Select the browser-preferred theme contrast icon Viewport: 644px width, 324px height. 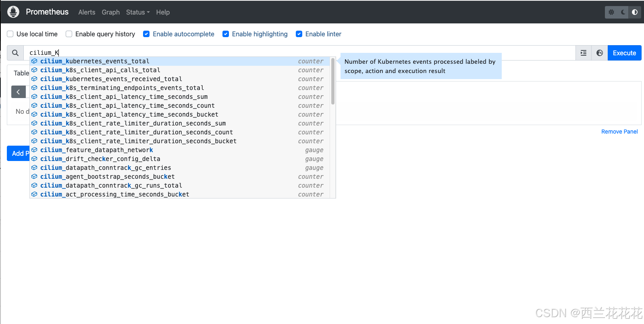click(635, 12)
